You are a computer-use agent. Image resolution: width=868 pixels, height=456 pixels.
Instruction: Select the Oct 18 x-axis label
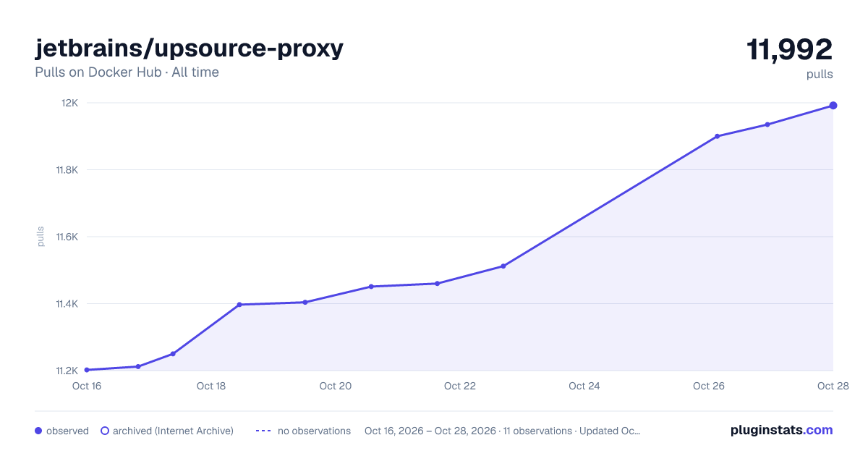tap(211, 386)
